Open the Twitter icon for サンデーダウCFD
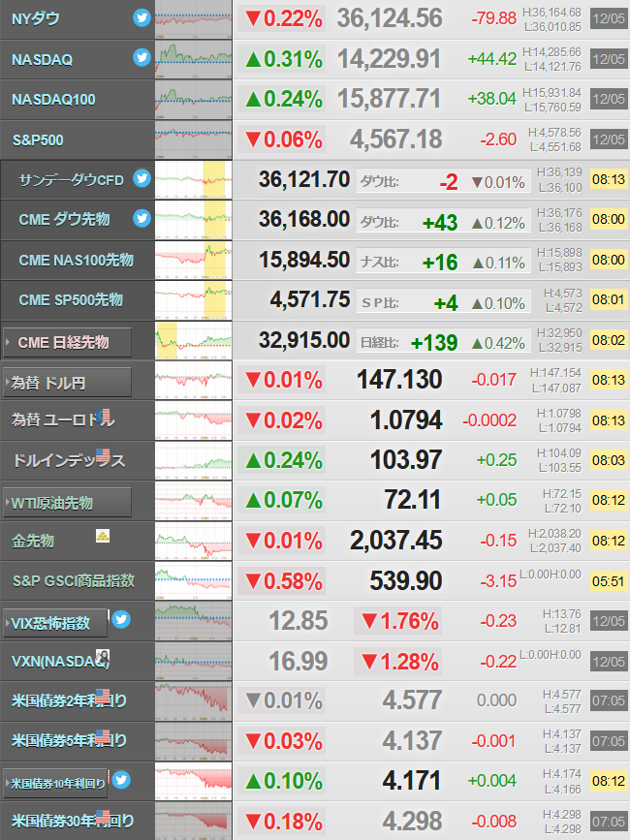Viewport: 630px width, 840px height. point(142,178)
